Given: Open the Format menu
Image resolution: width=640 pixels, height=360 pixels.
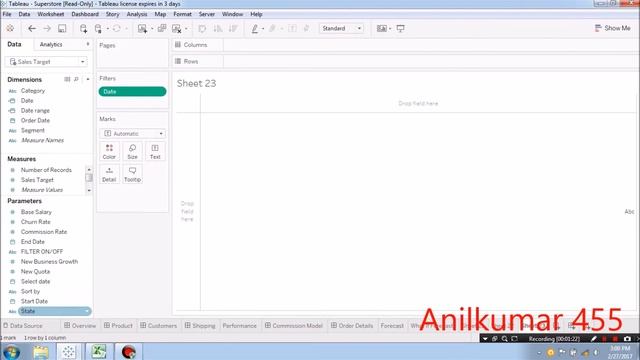Looking at the screenshot, I should pos(182,14).
